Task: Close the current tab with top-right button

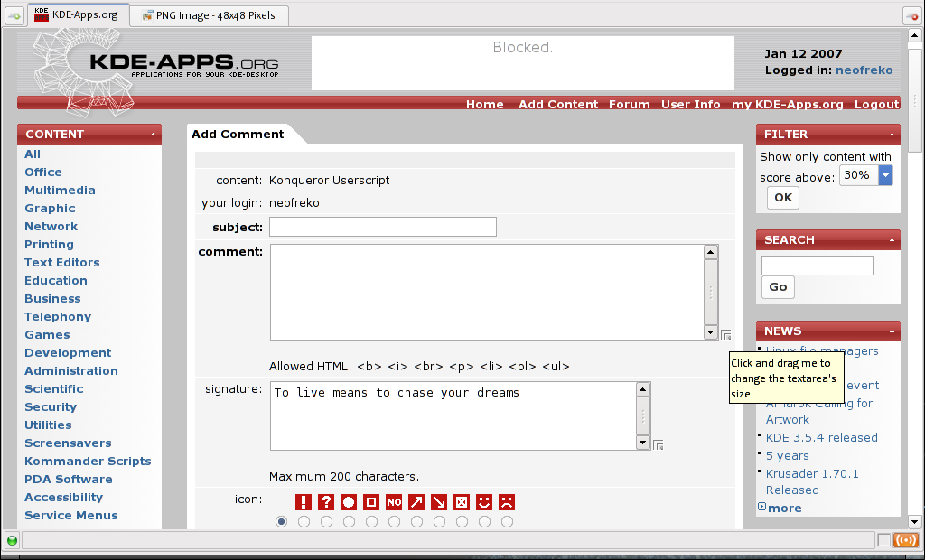Action: tap(911, 16)
